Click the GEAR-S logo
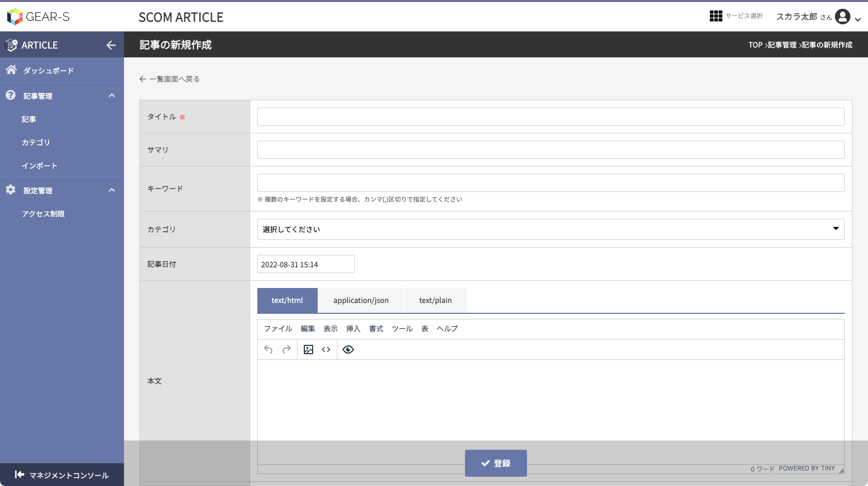Viewport: 868px width, 486px height. click(38, 17)
